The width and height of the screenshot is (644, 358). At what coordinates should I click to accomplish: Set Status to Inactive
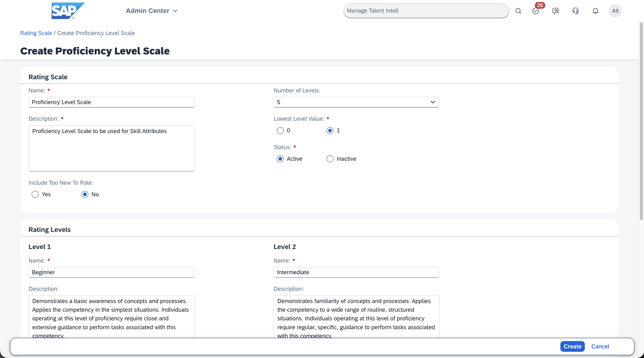(330, 159)
